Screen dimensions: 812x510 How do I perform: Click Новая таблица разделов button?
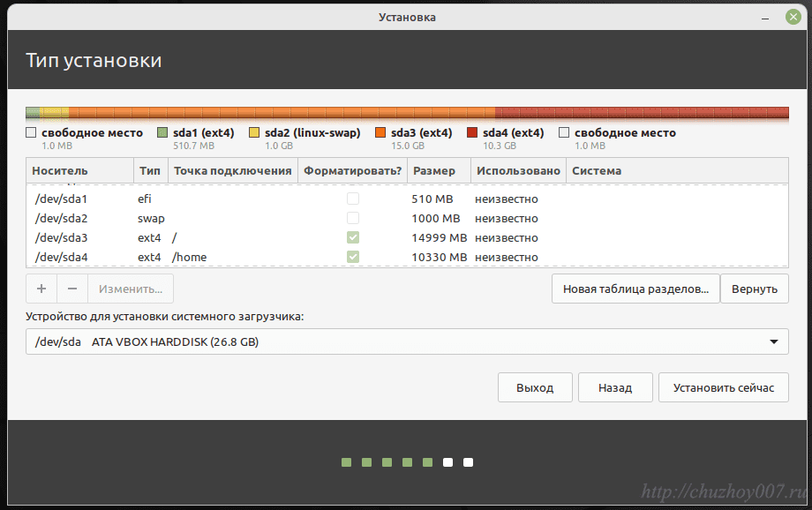tap(635, 289)
